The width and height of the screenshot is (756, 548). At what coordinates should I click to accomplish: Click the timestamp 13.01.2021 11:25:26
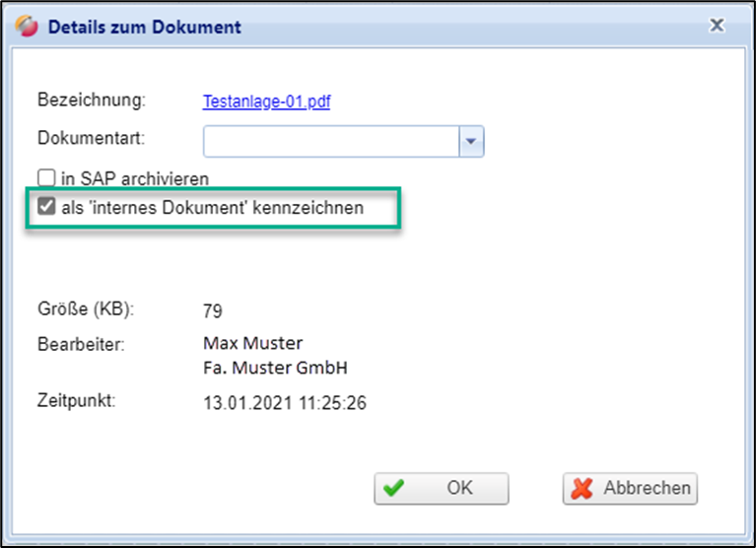[x=285, y=402]
